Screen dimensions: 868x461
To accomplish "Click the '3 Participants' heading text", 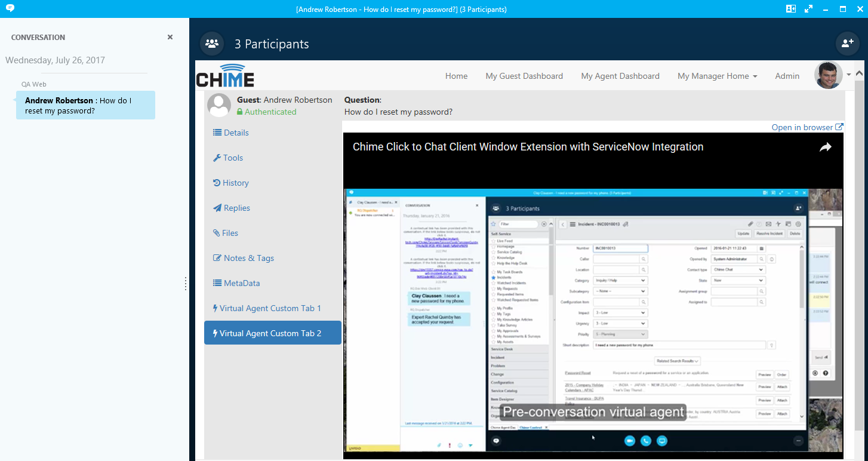I will pos(272,44).
